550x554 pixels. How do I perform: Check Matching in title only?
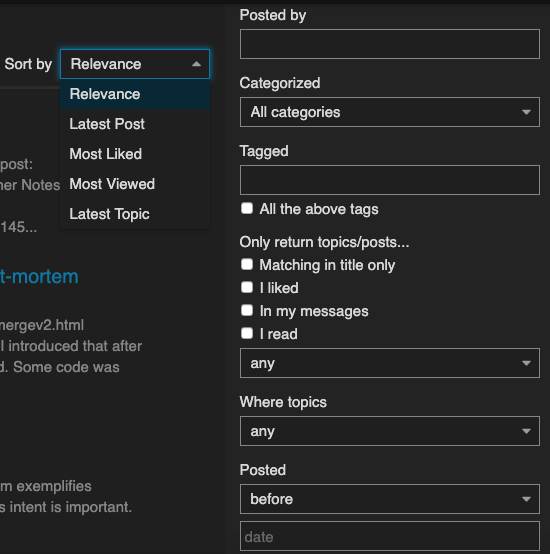coord(247,264)
